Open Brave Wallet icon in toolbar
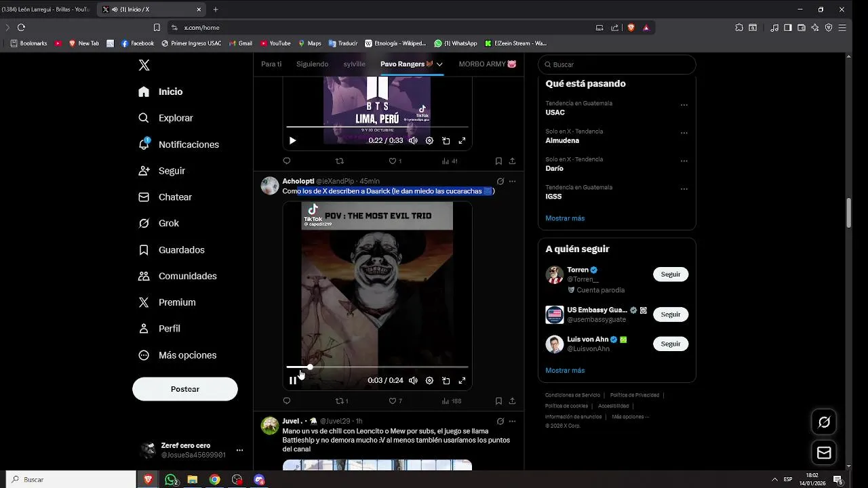The image size is (868, 488). coord(802,28)
